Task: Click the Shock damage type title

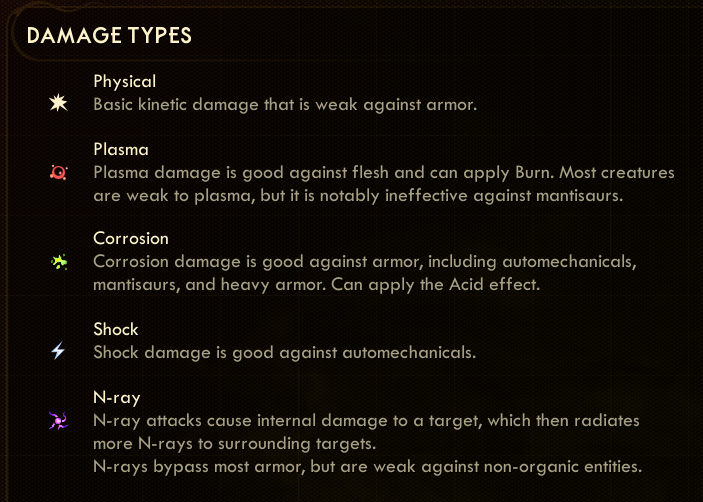Action: [x=115, y=329]
